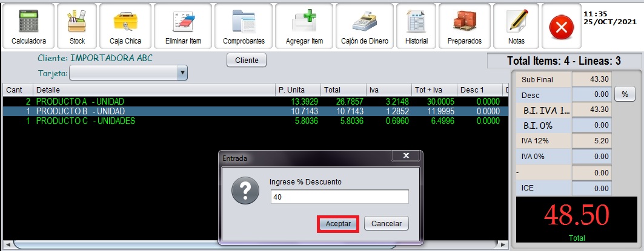
Task: Click the Eliminar Item icon
Action: click(x=182, y=26)
